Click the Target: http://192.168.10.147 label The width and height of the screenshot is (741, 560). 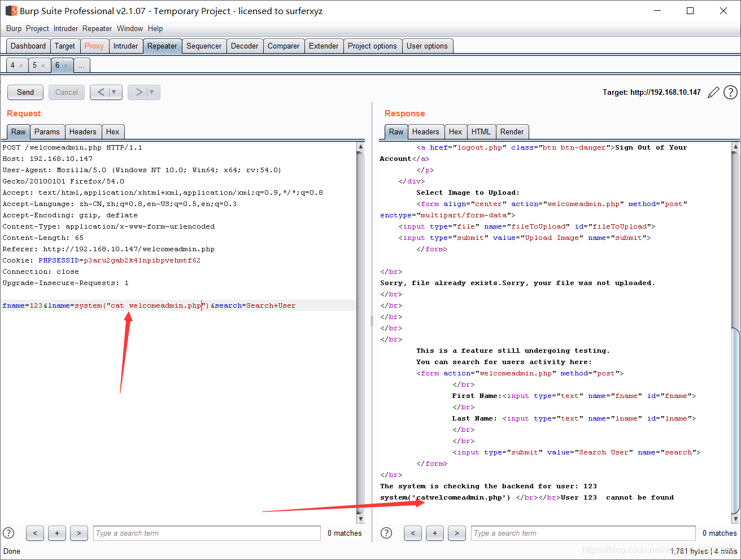click(x=652, y=92)
